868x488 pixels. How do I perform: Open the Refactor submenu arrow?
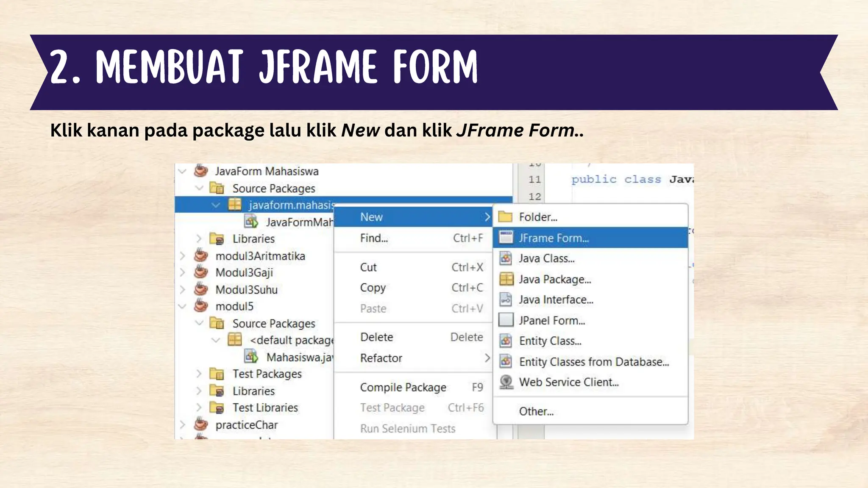487,358
